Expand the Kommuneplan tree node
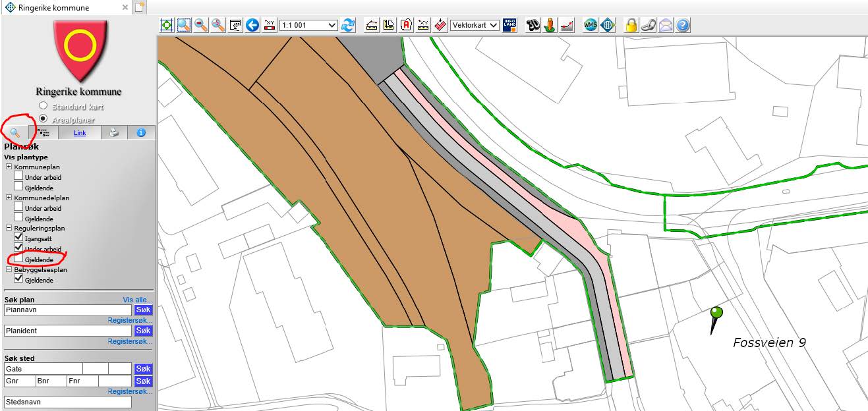 9,167
